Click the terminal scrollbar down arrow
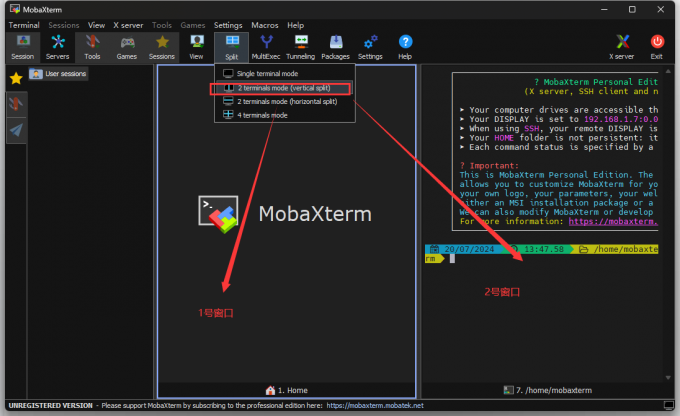680x416 pixels. pyautogui.click(x=668, y=377)
